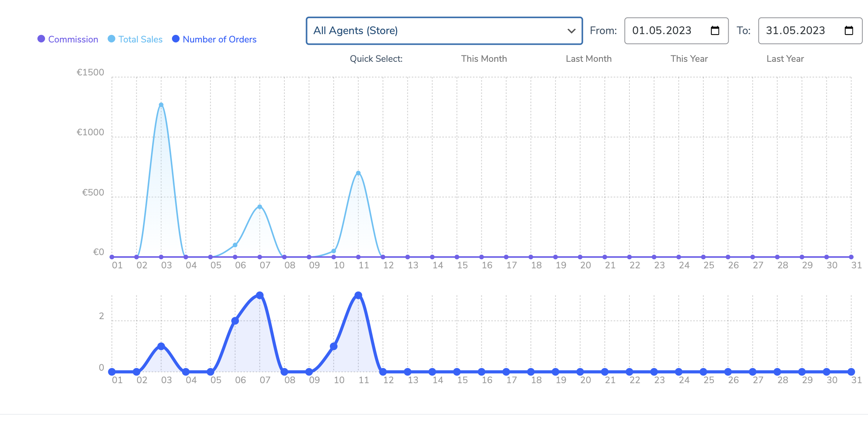Click the orders data point on day 07
The width and height of the screenshot is (868, 426).
(260, 295)
